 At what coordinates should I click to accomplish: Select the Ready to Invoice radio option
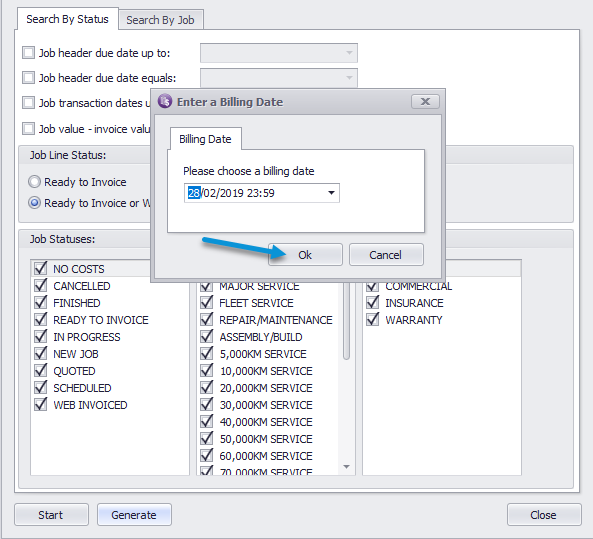pos(34,182)
